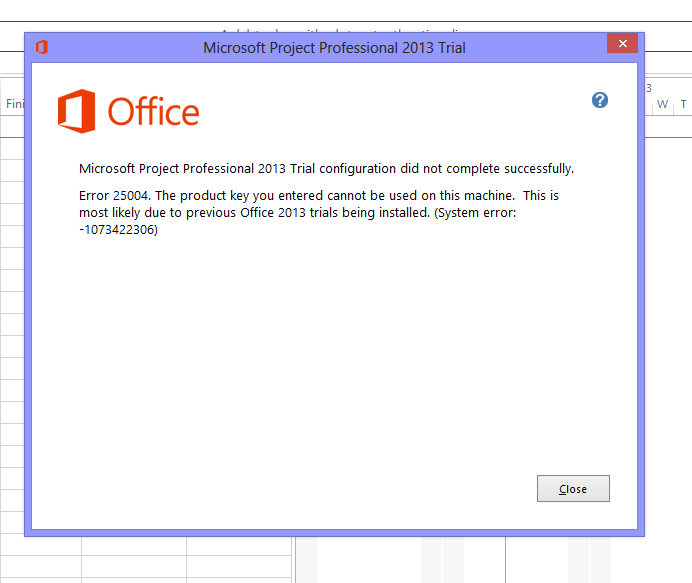The image size is (692, 583).
Task: Select the partially hidden "Fini" column header
Action: 15,104
